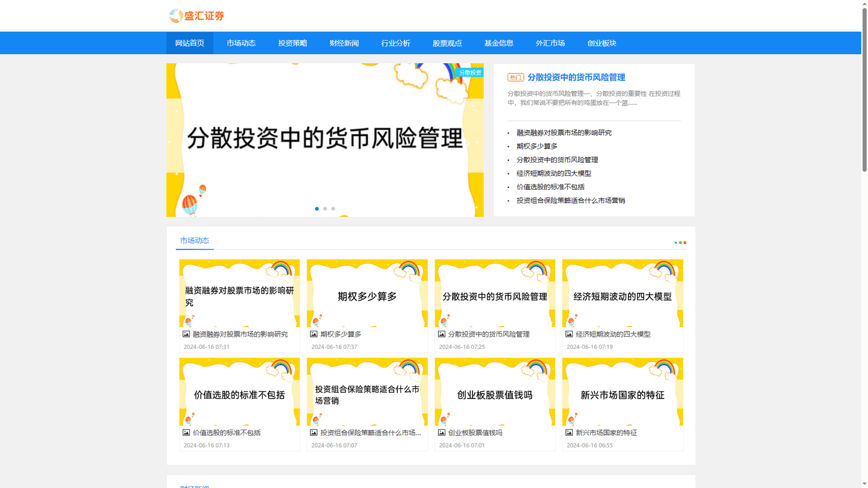Viewport: 868px width, 488px height.
Task: Open list link 投资组合保险策略适合什么市场营销
Action: point(571,201)
